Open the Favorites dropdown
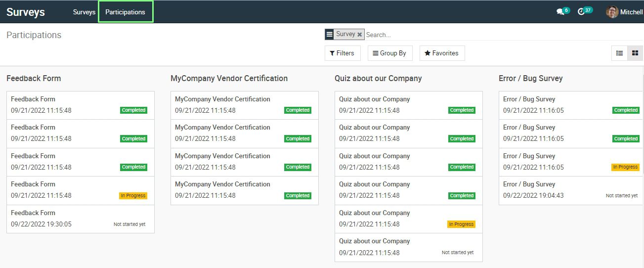Image resolution: width=644 pixels, height=268 pixels. (x=442, y=53)
